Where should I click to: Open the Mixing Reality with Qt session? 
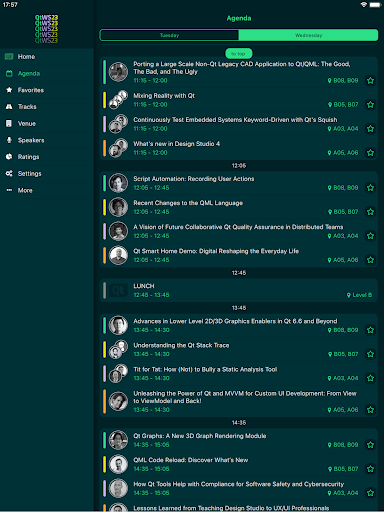(239, 100)
